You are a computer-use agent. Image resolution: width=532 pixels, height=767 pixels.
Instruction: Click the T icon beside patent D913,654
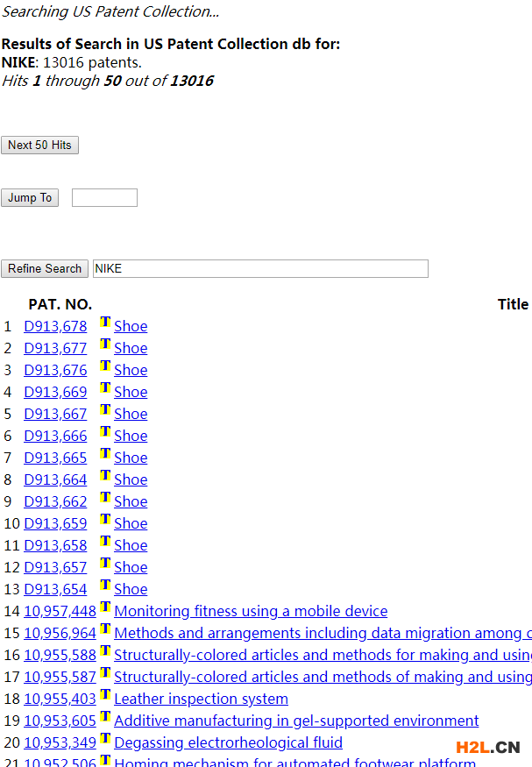105,584
